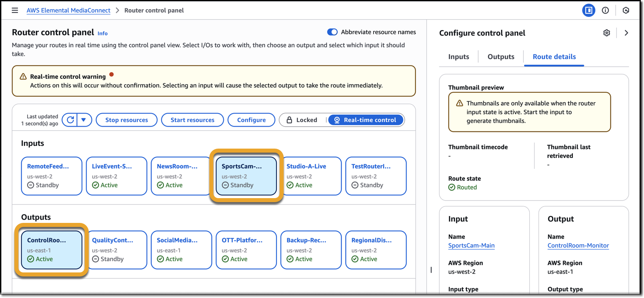Toggle the side panel layout icon

coord(588,11)
